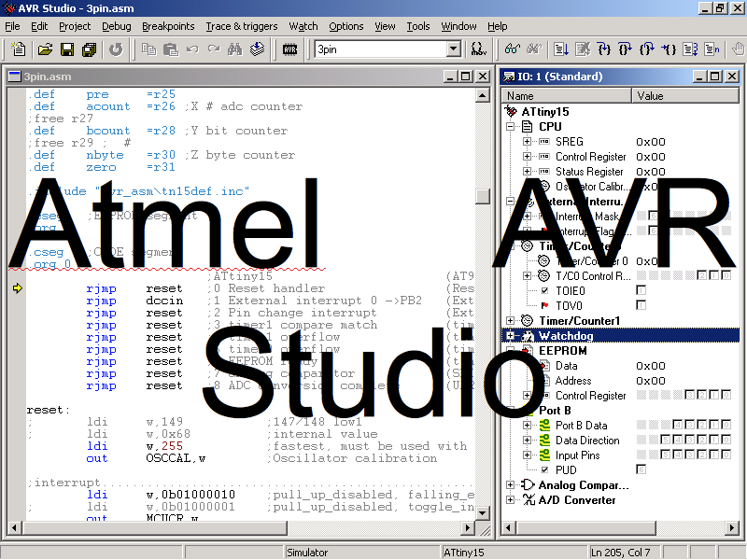Click the binoculars Find icon
Screen dimensions: 747x560
pyautogui.click(x=234, y=49)
